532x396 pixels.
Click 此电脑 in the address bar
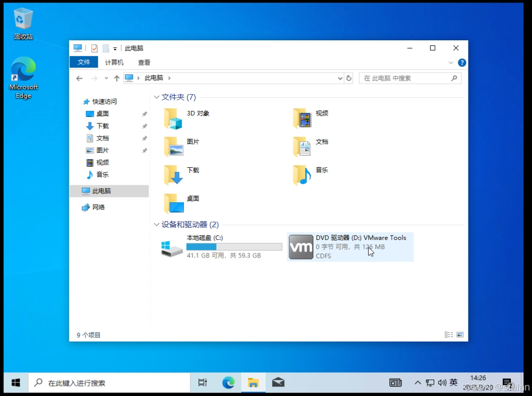pos(154,78)
